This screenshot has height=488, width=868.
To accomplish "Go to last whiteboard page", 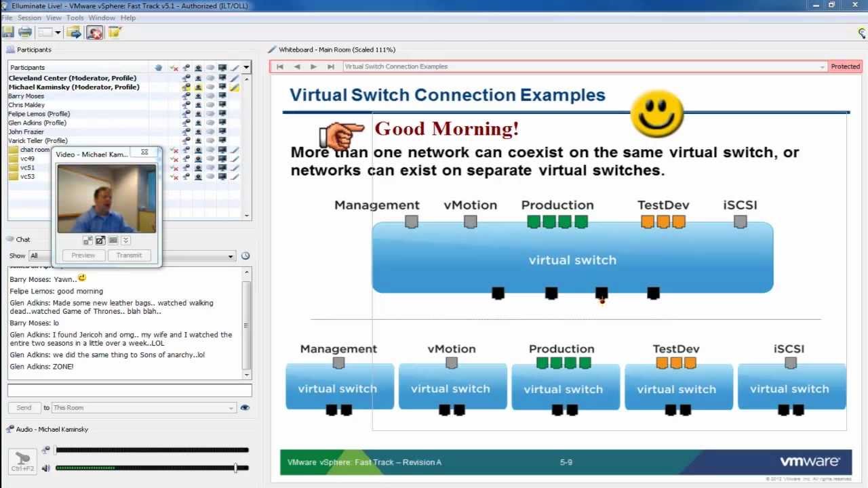I will pyautogui.click(x=331, y=66).
